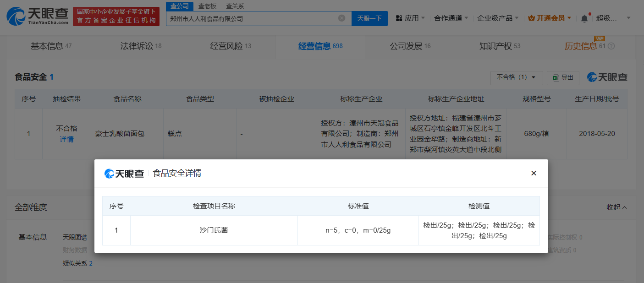Click the help question mark next to 历史信息
The height and width of the screenshot is (283, 644).
(611, 46)
